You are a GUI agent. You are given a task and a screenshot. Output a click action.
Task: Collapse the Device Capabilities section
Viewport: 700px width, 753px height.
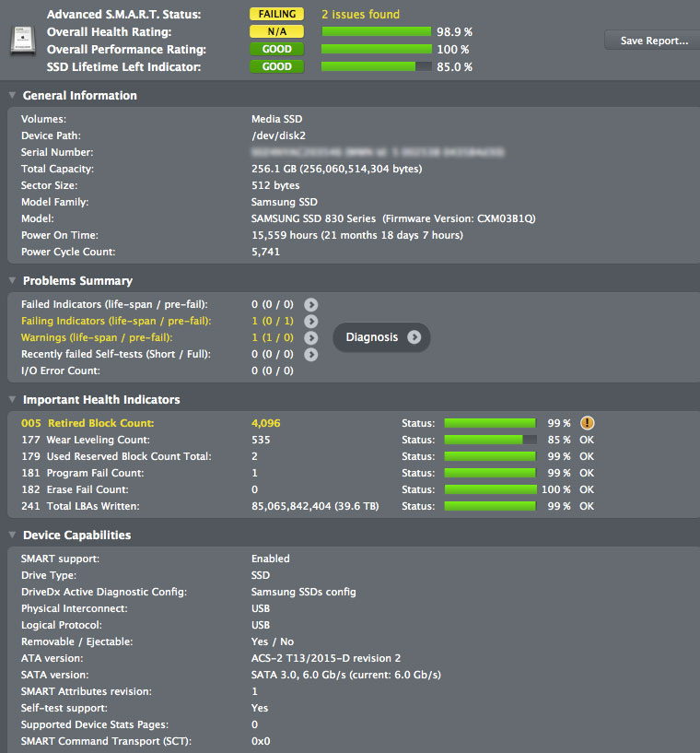(x=13, y=535)
